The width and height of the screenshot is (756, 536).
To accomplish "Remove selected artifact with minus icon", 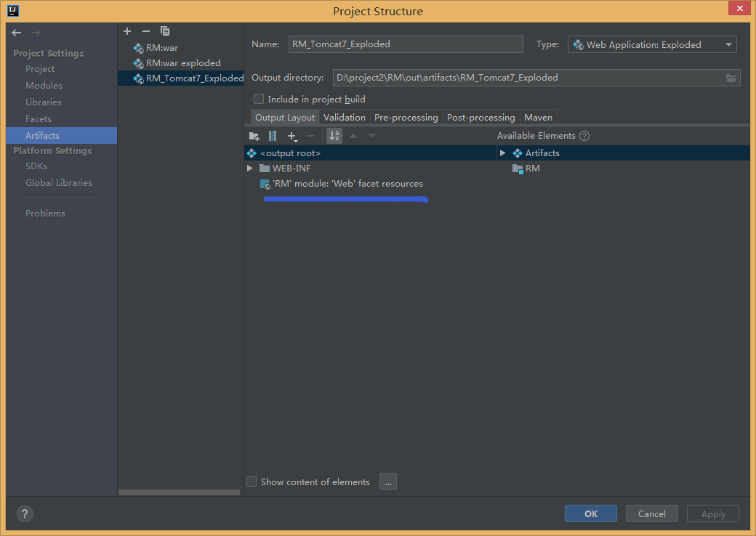I will coord(146,31).
